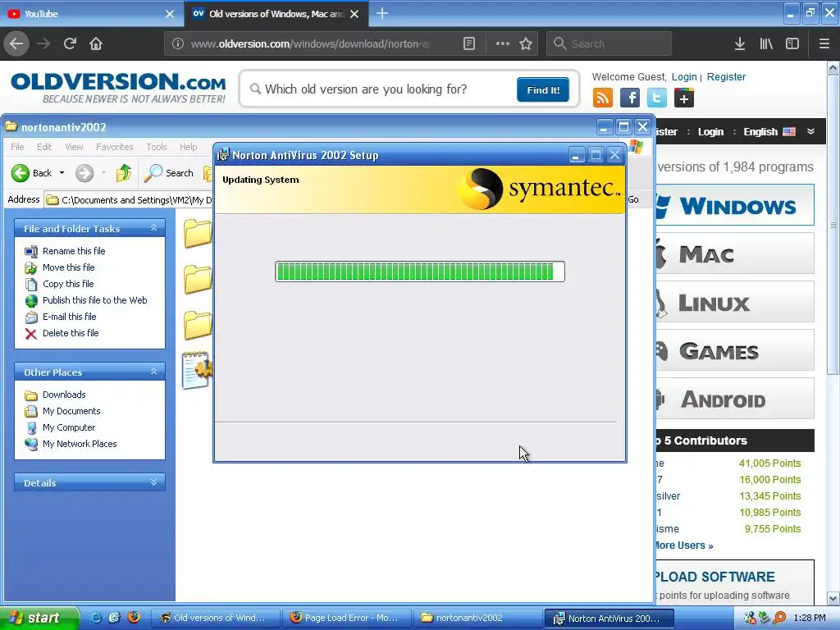Bookmark this page with the star
840x630 pixels.
click(526, 43)
